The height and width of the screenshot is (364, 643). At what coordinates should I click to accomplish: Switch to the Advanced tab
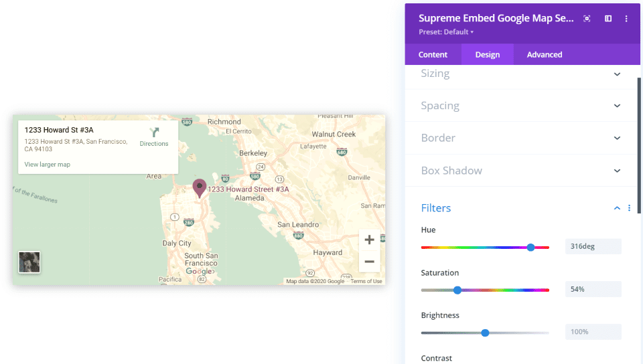(x=544, y=55)
